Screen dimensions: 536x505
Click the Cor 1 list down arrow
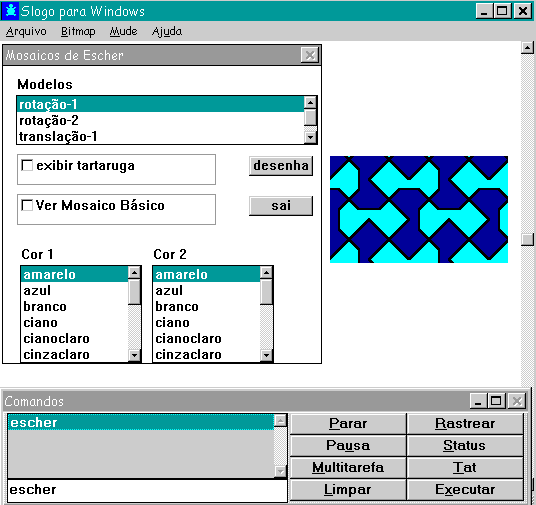point(134,355)
